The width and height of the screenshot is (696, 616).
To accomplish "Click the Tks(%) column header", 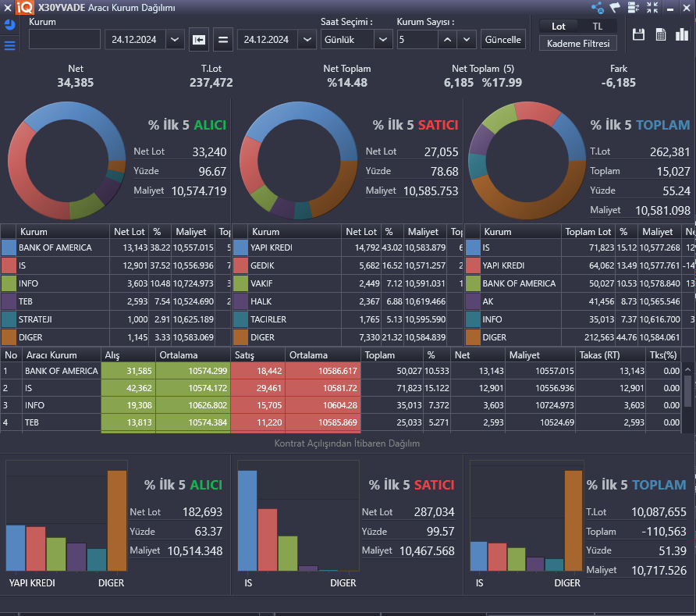I will pyautogui.click(x=663, y=355).
